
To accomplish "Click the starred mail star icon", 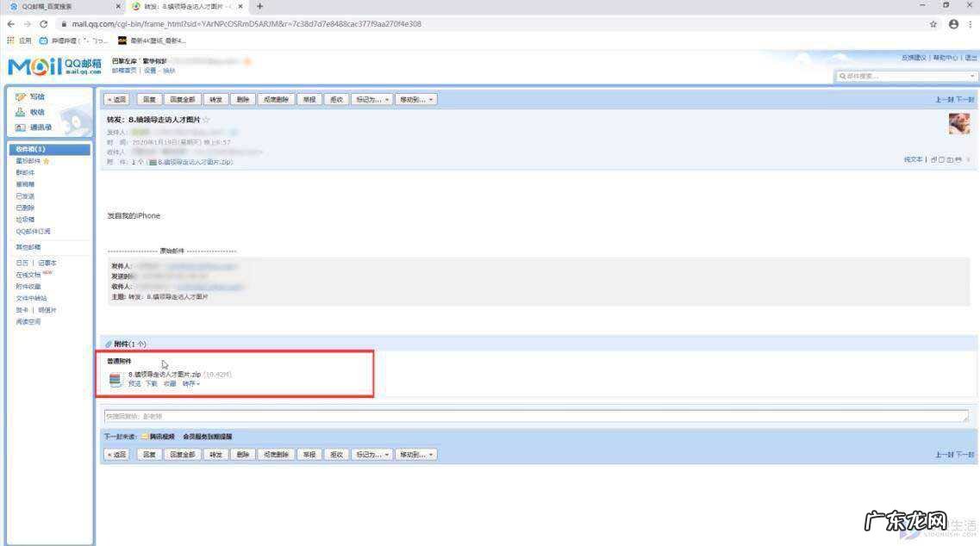I will 47,161.
